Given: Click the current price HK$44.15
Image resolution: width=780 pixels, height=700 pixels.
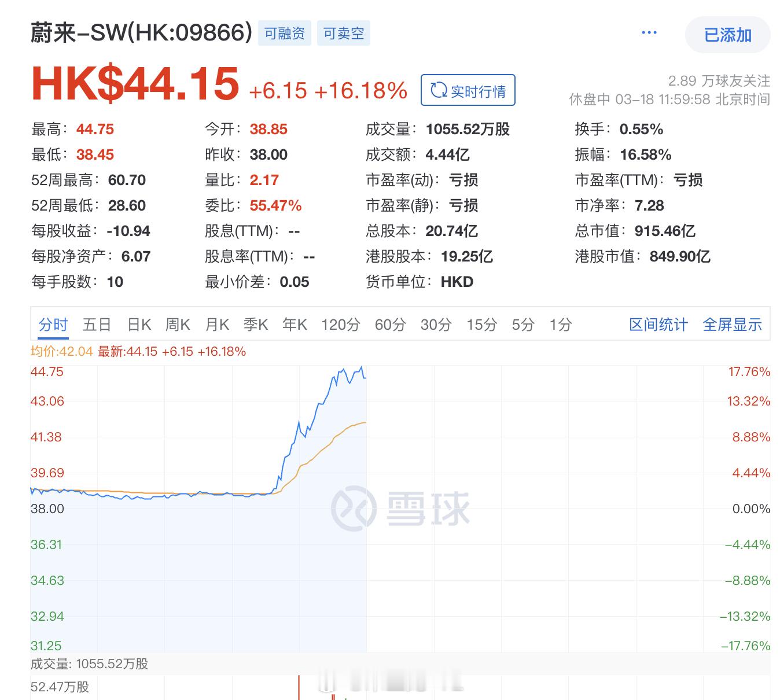Looking at the screenshot, I should pos(135,84).
